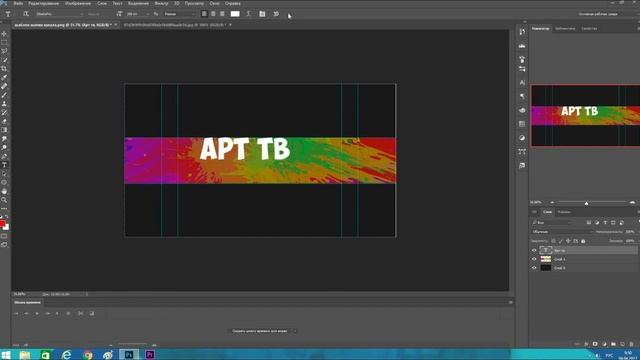This screenshot has width=640, height=360.
Task: Open the Файл menu
Action: click(x=18, y=3)
